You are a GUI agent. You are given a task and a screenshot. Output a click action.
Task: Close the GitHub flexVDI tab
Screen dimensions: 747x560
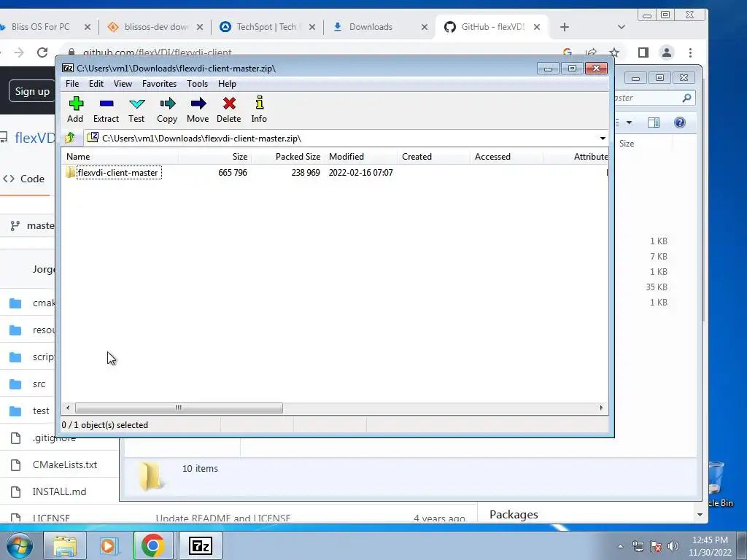tap(537, 27)
